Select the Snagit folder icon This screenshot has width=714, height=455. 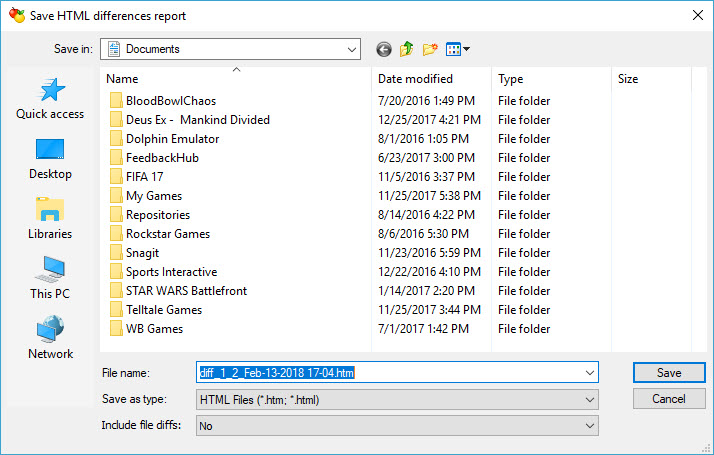pyautogui.click(x=116, y=253)
